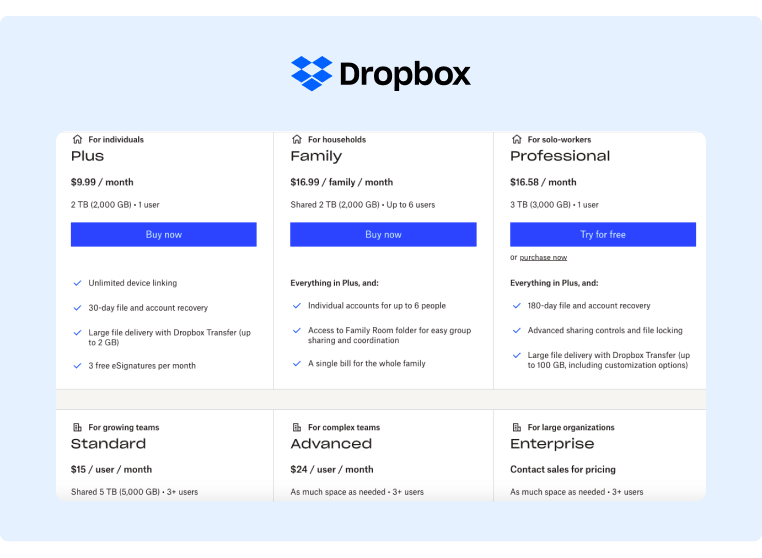The height and width of the screenshot is (558, 762).
Task: Start the Professional plan with Try for free
Action: (602, 234)
